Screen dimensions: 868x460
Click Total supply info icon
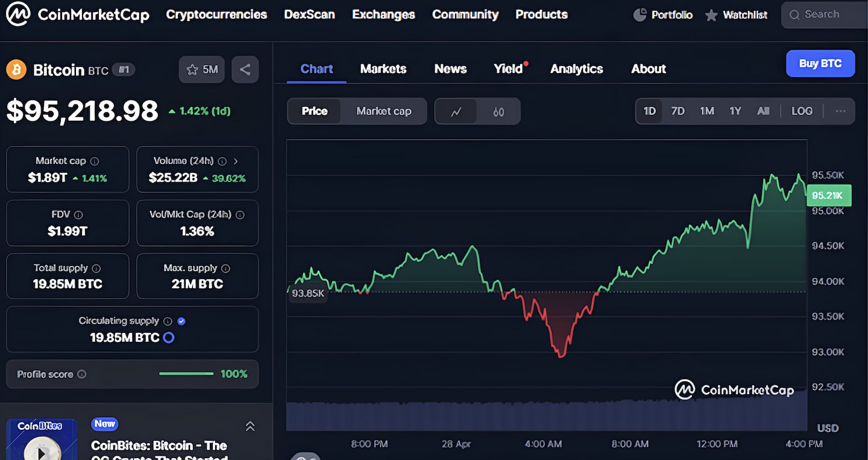point(96,268)
